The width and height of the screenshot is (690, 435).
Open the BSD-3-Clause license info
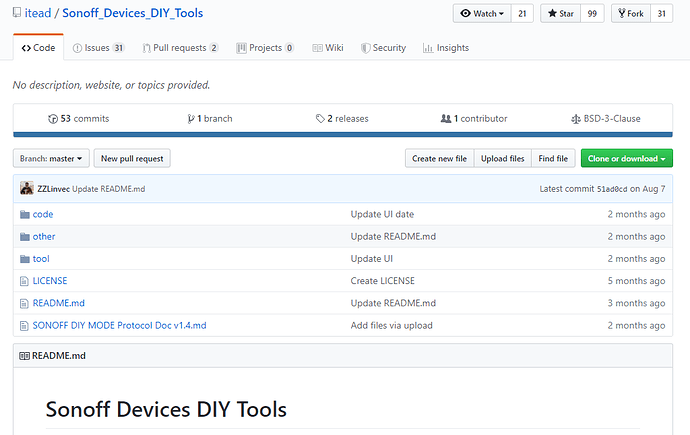(606, 118)
